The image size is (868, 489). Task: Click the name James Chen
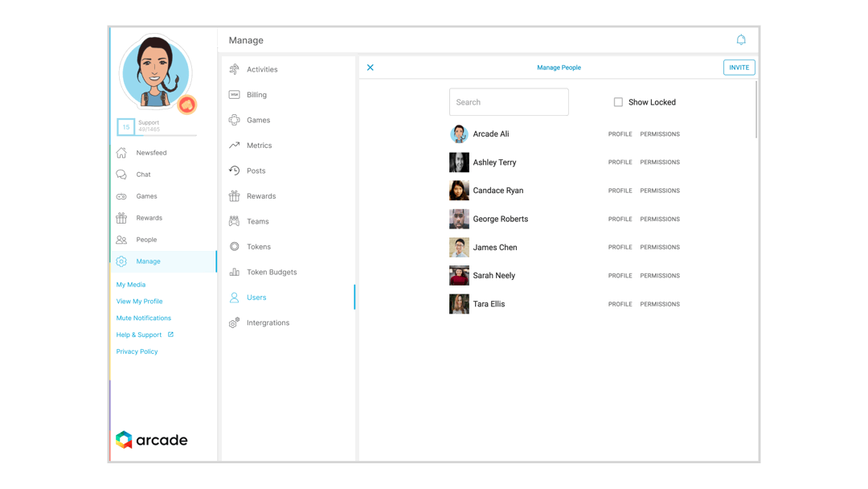(495, 248)
